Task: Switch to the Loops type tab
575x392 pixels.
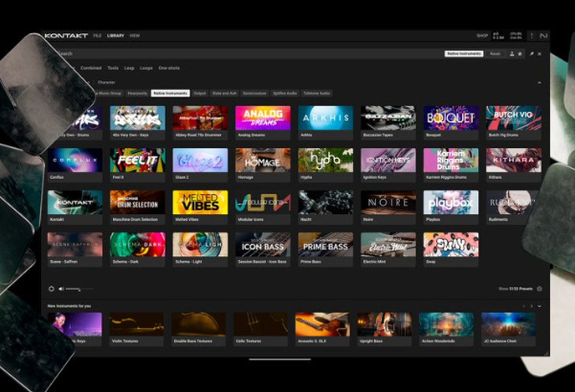Action: [146, 68]
